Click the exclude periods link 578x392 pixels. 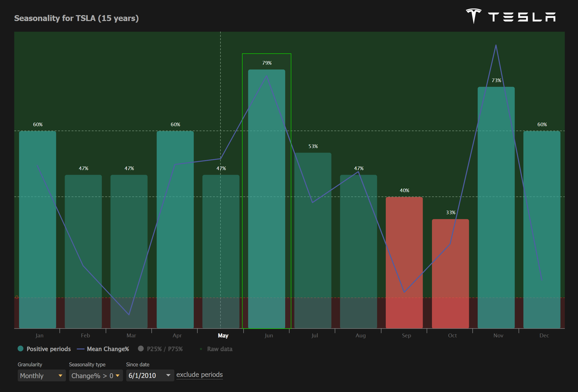pos(199,375)
